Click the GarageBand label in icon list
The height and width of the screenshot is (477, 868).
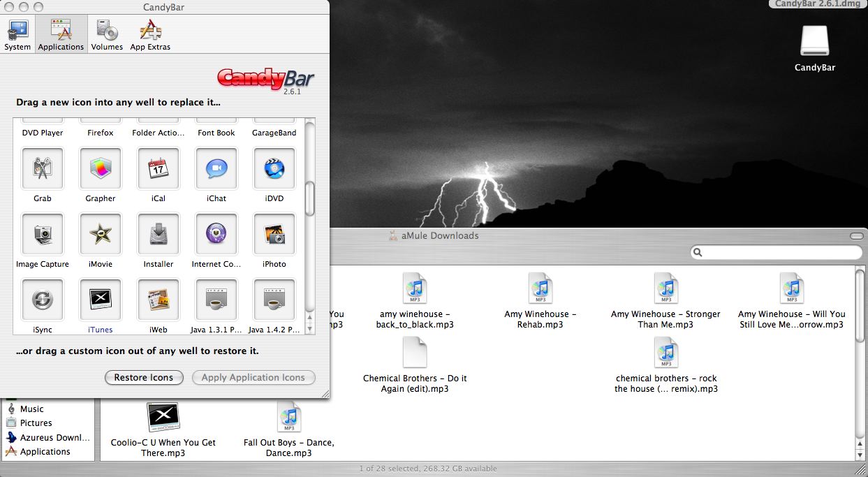(x=274, y=133)
